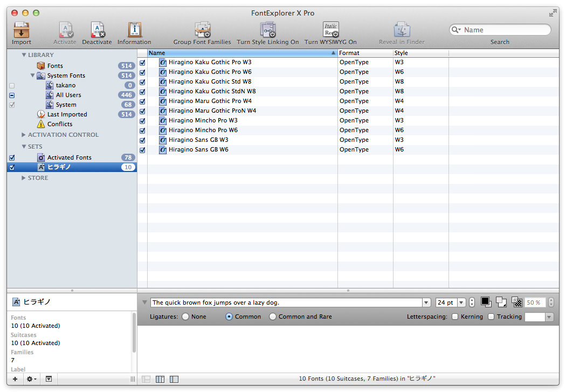This screenshot has height=392, width=566.
Task: Click the preview foreground color swatch
Action: tap(486, 302)
